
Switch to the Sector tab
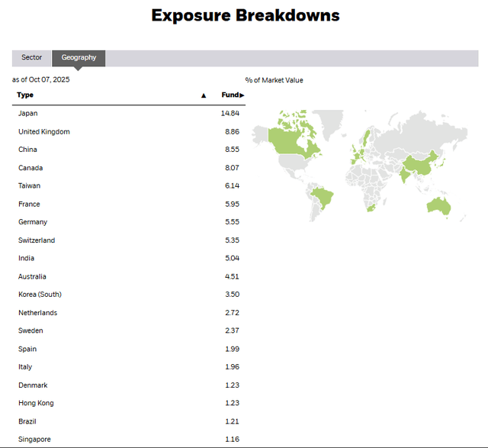pyautogui.click(x=31, y=58)
